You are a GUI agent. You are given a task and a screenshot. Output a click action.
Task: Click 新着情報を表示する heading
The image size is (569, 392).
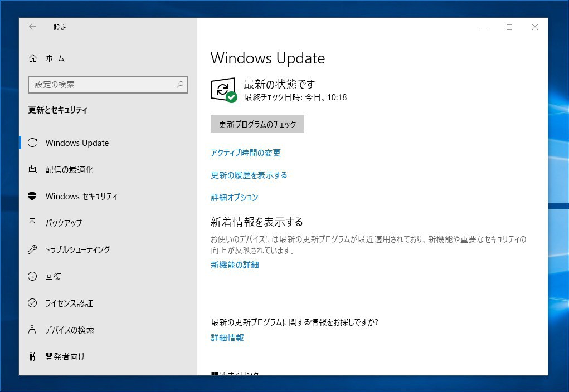point(256,222)
